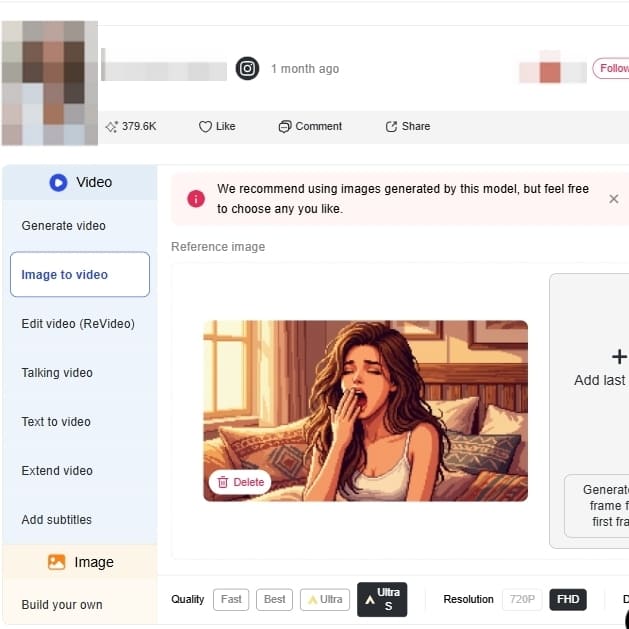Viewport: 629px width, 629px height.
Task: Click the Reference image label
Action: point(218,247)
